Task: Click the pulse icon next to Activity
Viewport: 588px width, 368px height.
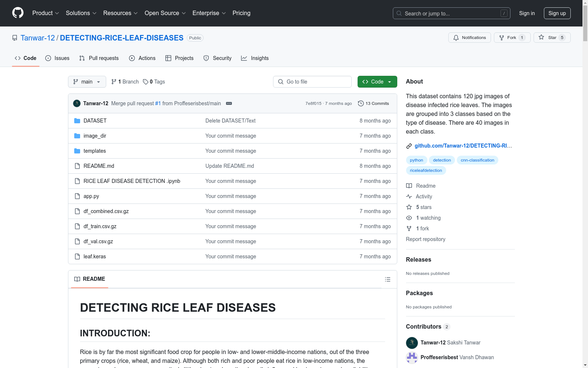Action: click(x=409, y=197)
